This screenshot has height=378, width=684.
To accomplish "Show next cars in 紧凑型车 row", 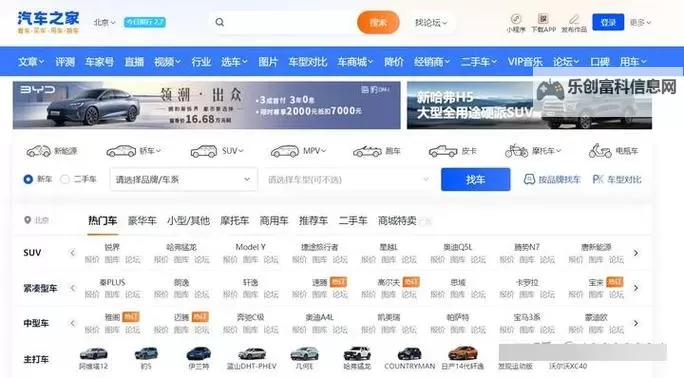I will click(636, 288).
